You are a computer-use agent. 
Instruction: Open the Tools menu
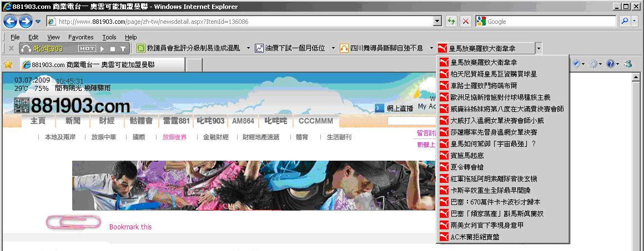(109, 37)
